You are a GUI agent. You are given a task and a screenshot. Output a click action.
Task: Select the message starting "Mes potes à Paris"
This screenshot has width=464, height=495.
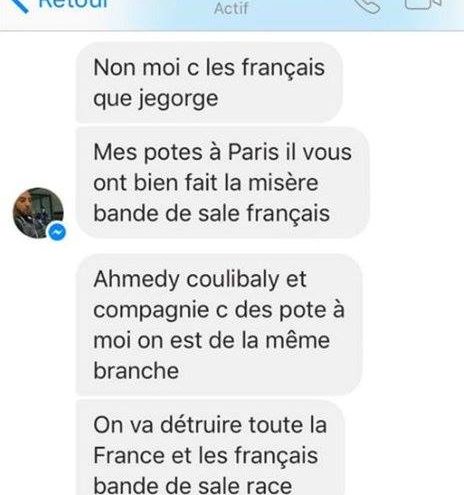tap(223, 183)
